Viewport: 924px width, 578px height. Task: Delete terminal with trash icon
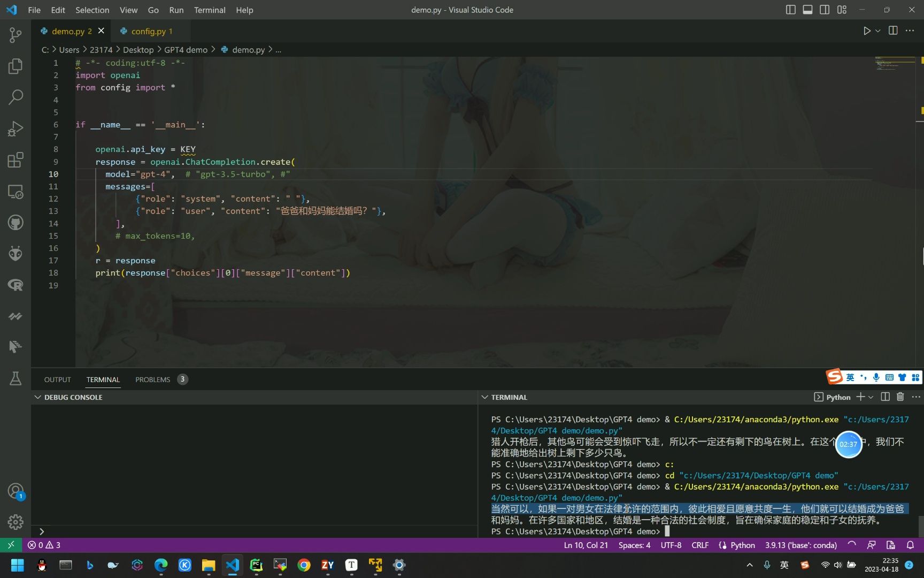click(x=900, y=397)
